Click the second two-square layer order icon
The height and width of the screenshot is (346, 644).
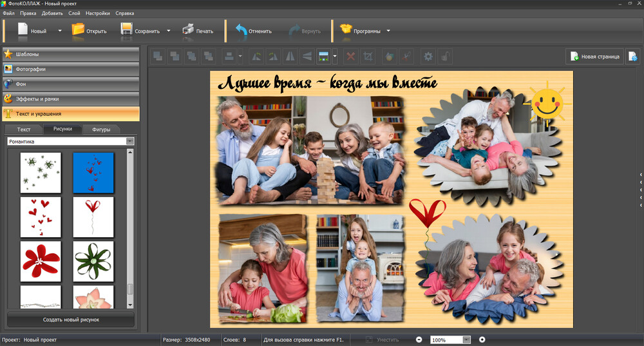click(x=175, y=56)
